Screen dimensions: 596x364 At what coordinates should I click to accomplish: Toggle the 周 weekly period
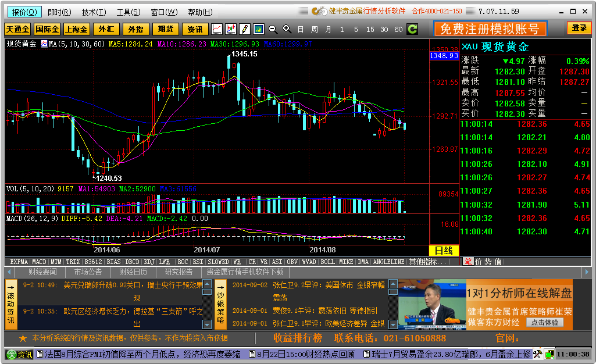[315, 29]
